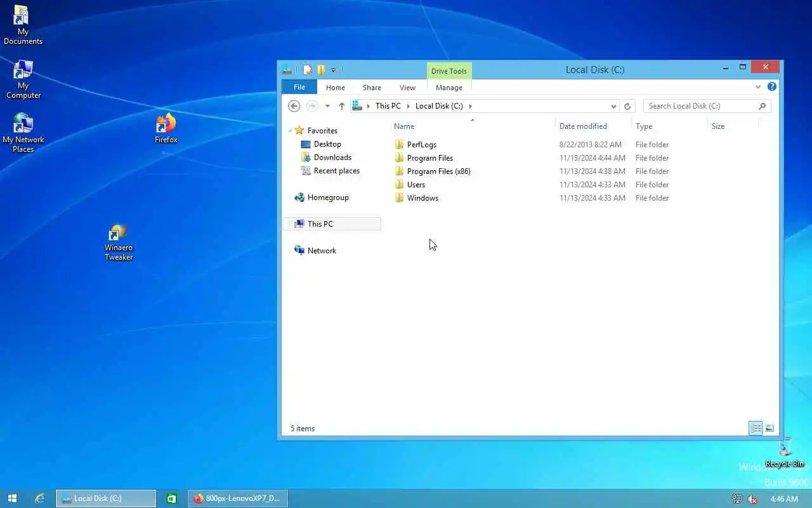Click Local Disk (C:) in address path
Screen dimensions: 812x508
439,106
